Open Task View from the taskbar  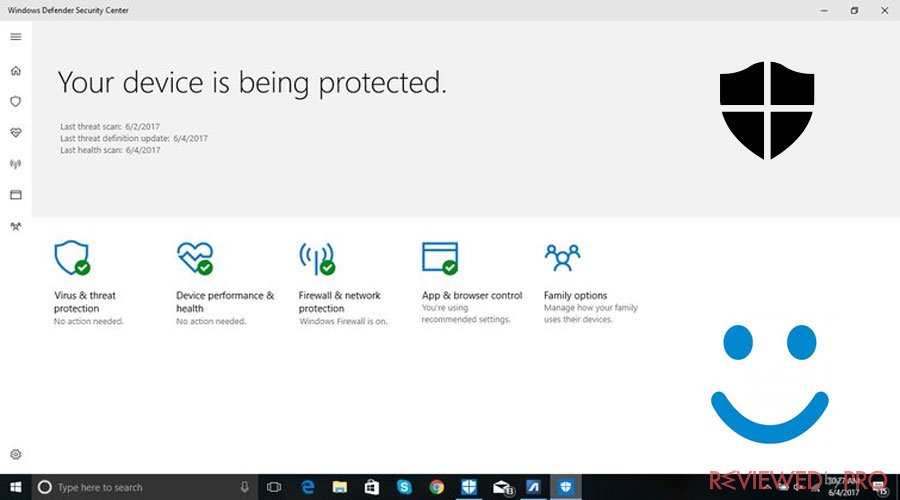tap(274, 487)
